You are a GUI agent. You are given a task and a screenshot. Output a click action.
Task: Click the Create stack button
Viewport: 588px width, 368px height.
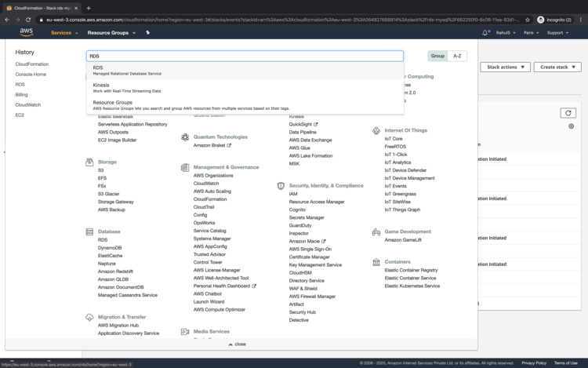coord(557,67)
